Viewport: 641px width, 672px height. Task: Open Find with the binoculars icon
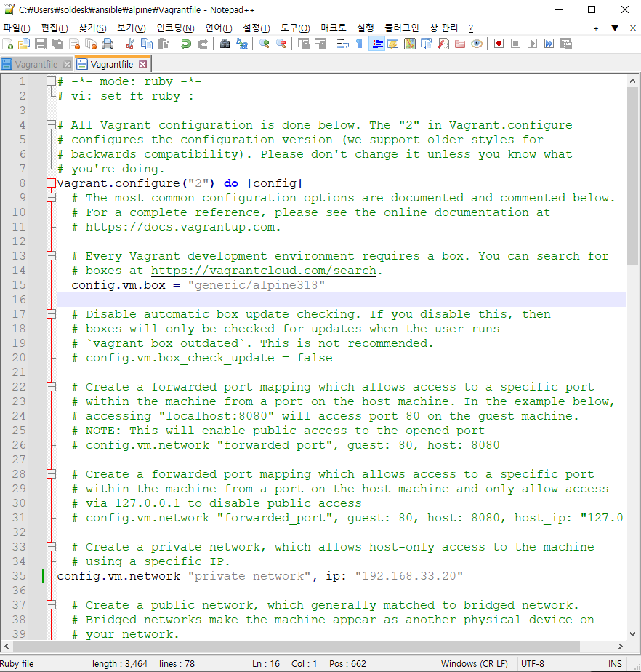225,44
